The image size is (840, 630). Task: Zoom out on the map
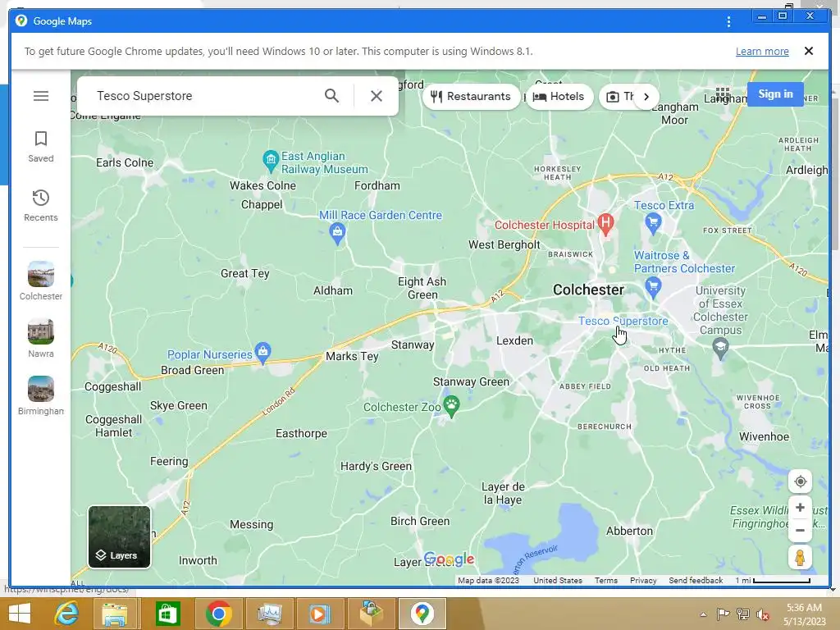[800, 531]
